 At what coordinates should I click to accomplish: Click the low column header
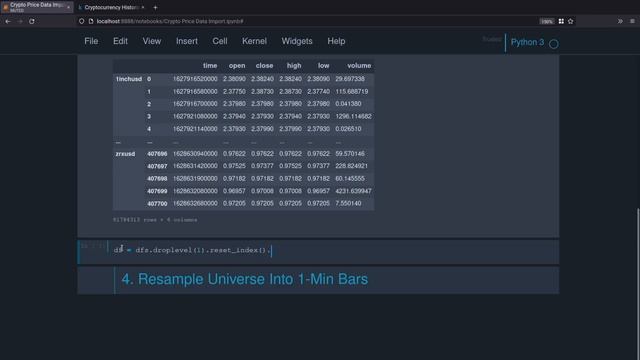324,65
